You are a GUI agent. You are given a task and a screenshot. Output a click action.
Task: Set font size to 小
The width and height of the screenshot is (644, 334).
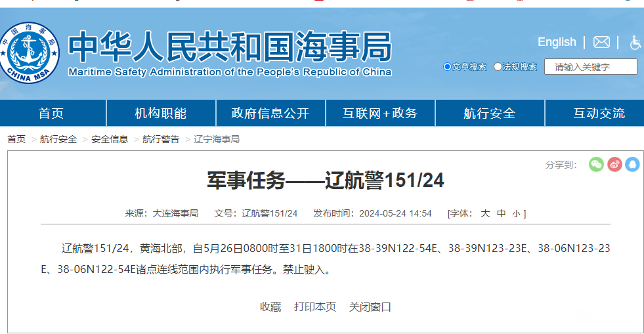pyautogui.click(x=516, y=214)
